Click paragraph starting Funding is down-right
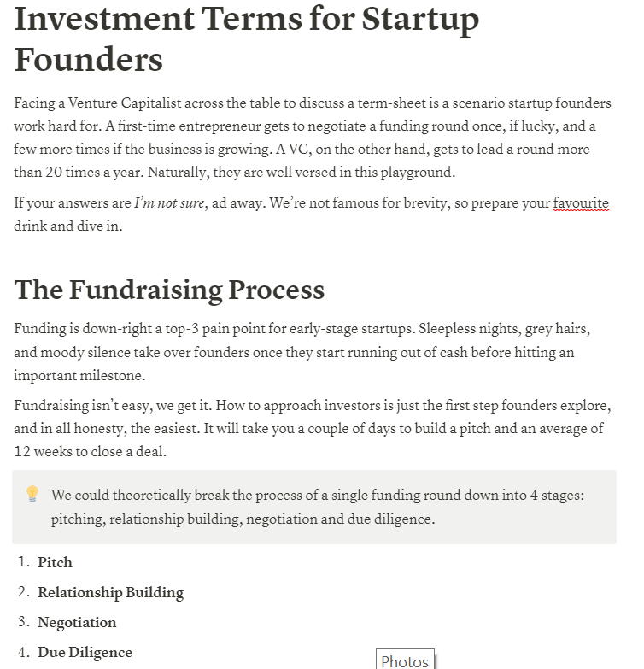 (x=302, y=352)
